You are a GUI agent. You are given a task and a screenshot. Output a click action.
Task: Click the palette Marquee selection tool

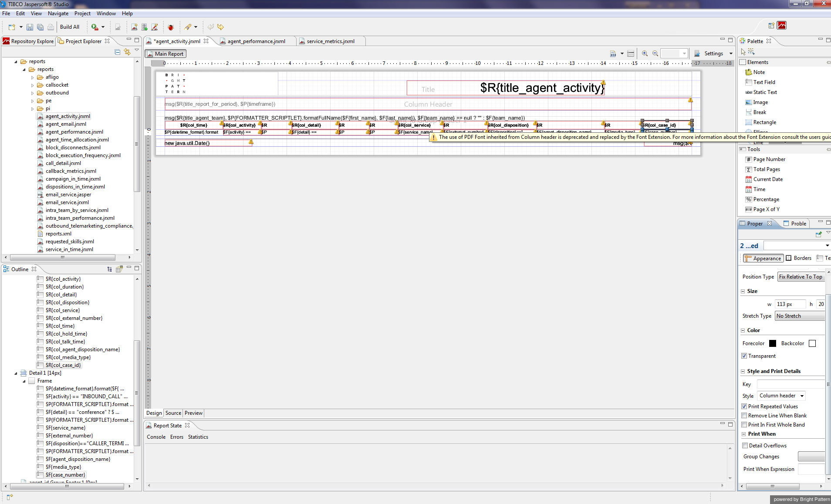[751, 52]
